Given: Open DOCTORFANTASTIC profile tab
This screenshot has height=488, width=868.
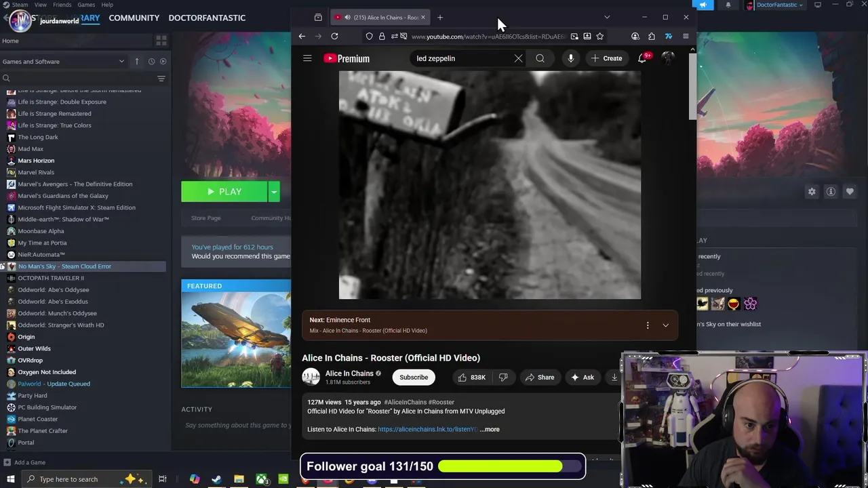Looking at the screenshot, I should pos(207,18).
